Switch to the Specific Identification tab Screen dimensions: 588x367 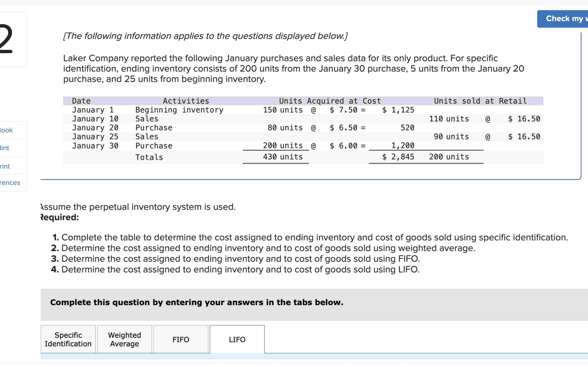click(68, 339)
